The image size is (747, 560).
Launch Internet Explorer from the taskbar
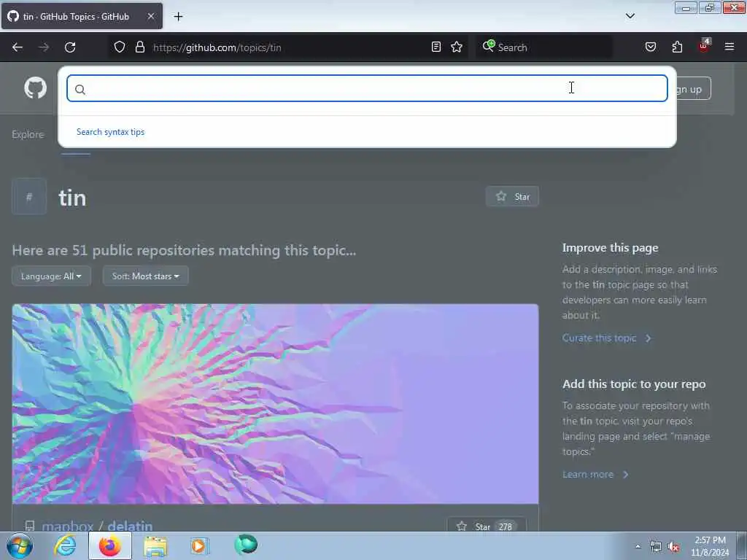click(x=65, y=545)
